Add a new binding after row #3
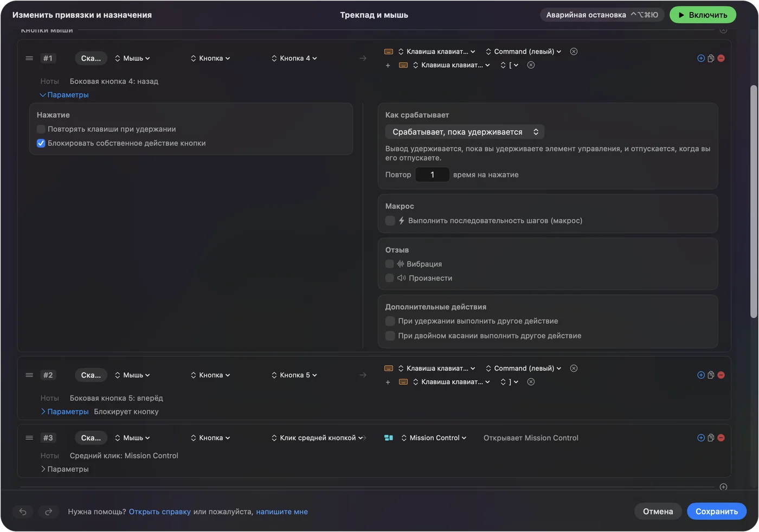Screen dimensions: 759x532 click(x=701, y=438)
